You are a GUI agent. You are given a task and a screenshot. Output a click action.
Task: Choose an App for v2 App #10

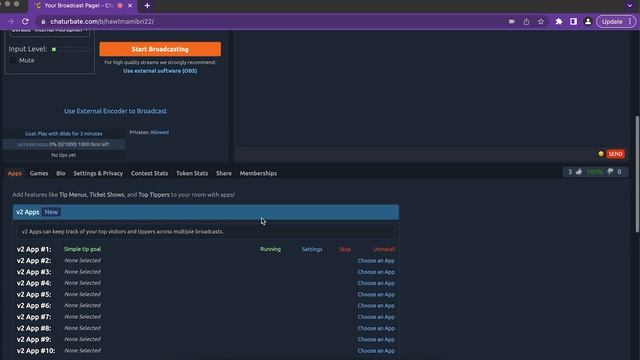[376, 351]
